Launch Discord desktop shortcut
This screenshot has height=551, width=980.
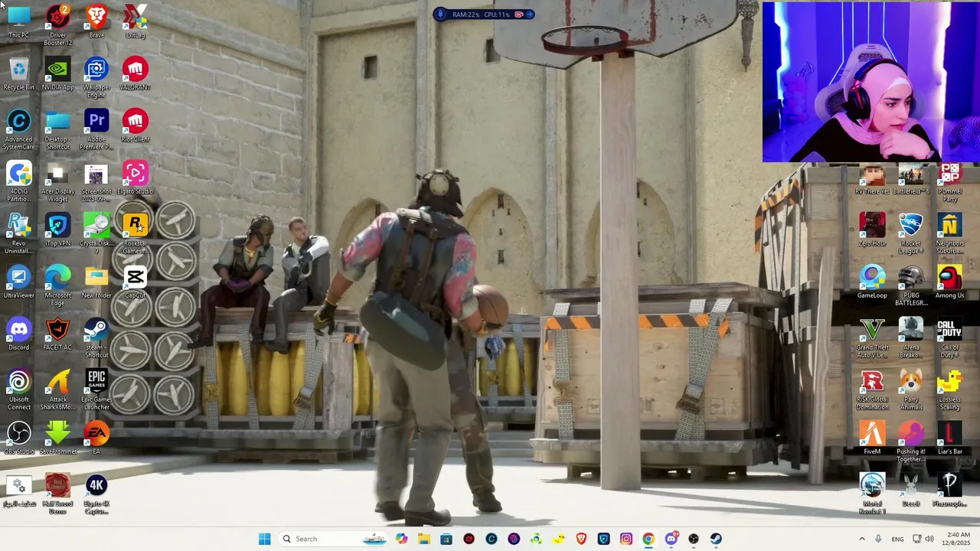(x=18, y=334)
